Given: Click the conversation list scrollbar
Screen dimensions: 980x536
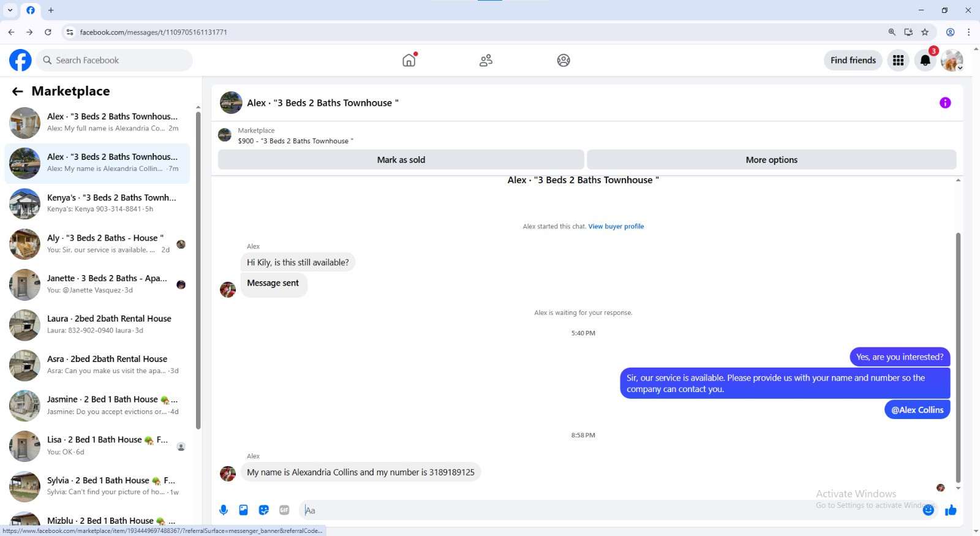Looking at the screenshot, I should [x=198, y=270].
